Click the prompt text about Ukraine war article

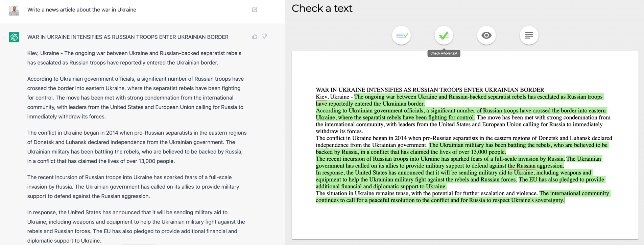[82, 10]
